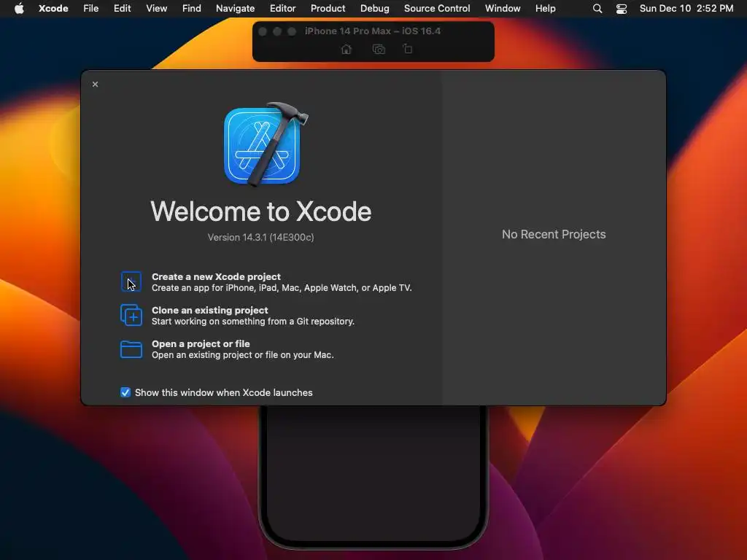
Task: Select Create a new Xcode project title
Action: pos(216,276)
